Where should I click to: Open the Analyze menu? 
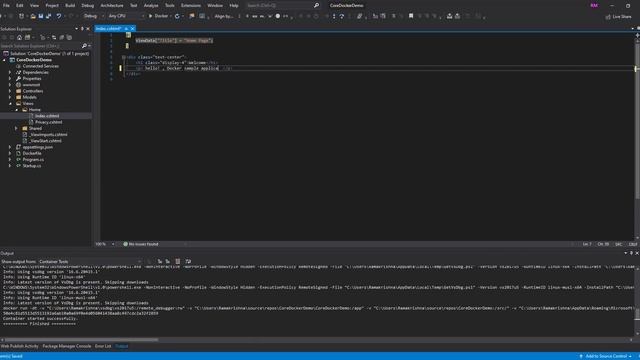pos(151,5)
